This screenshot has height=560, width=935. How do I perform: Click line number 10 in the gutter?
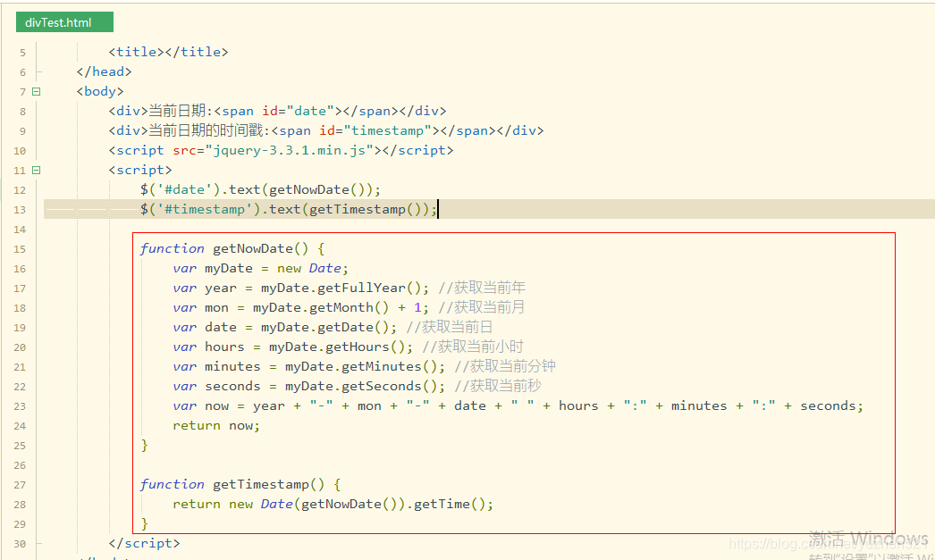click(20, 151)
